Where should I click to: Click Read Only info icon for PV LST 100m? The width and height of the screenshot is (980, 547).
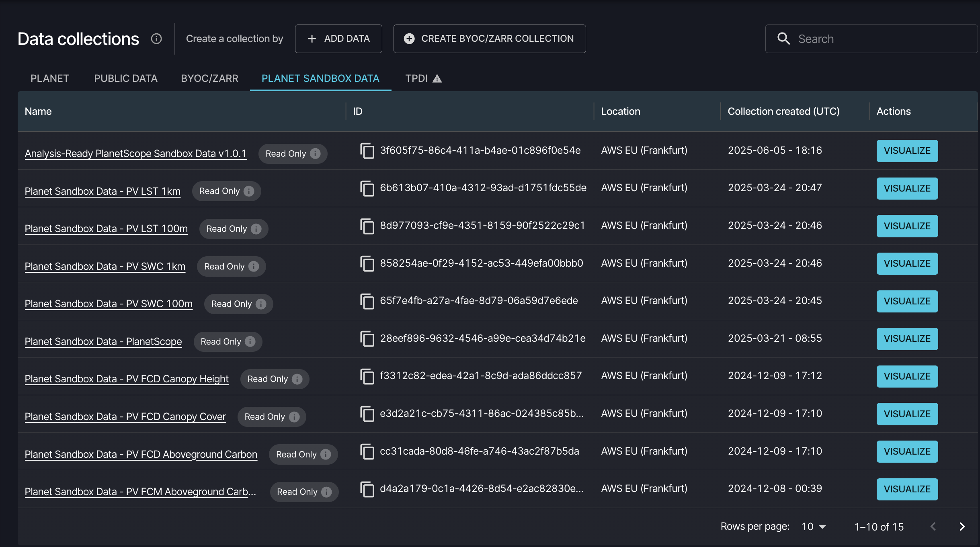point(256,229)
